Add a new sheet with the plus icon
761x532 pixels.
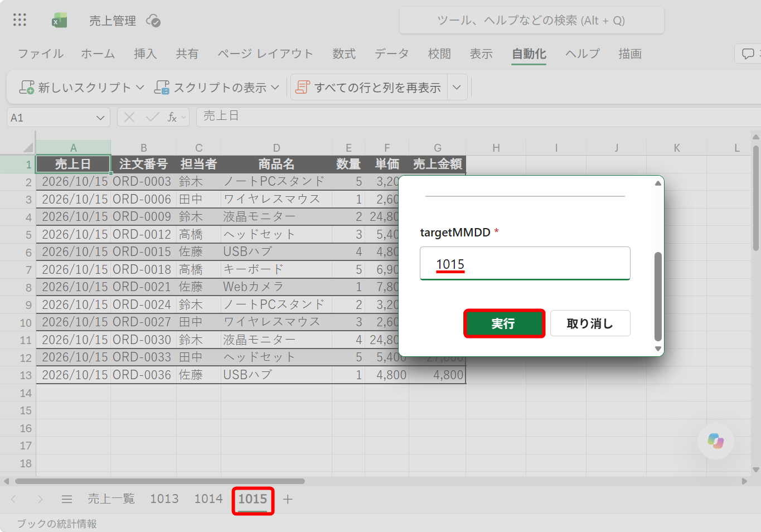288,499
